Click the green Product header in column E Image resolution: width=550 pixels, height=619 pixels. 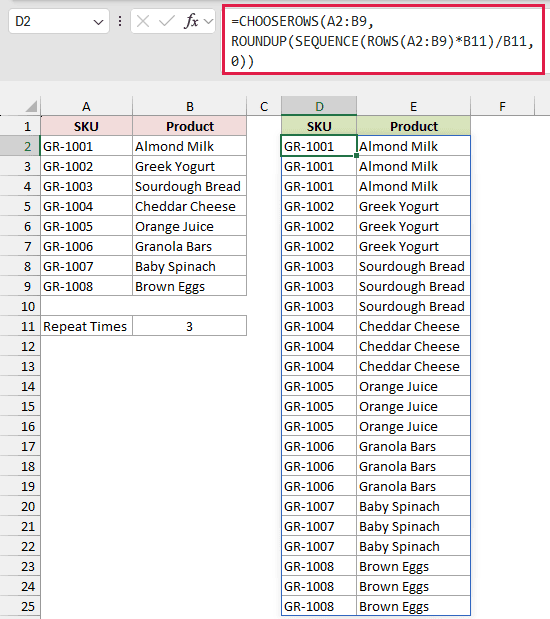coord(413,126)
